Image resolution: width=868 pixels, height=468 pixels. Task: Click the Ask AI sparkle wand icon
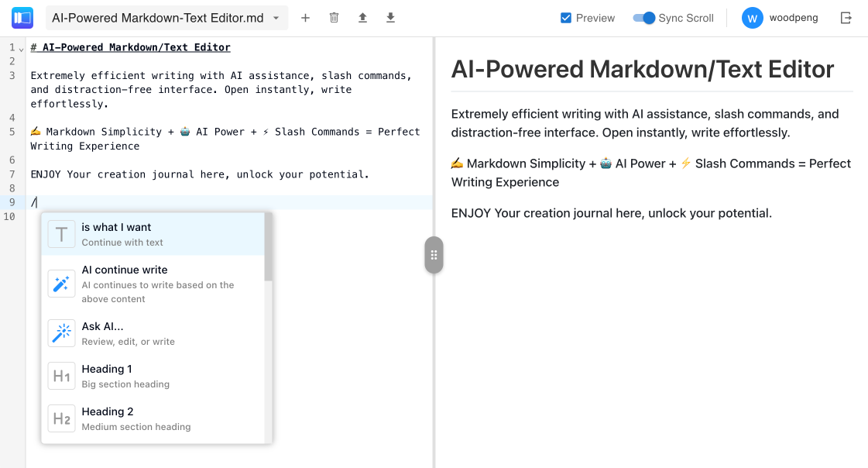click(x=61, y=332)
